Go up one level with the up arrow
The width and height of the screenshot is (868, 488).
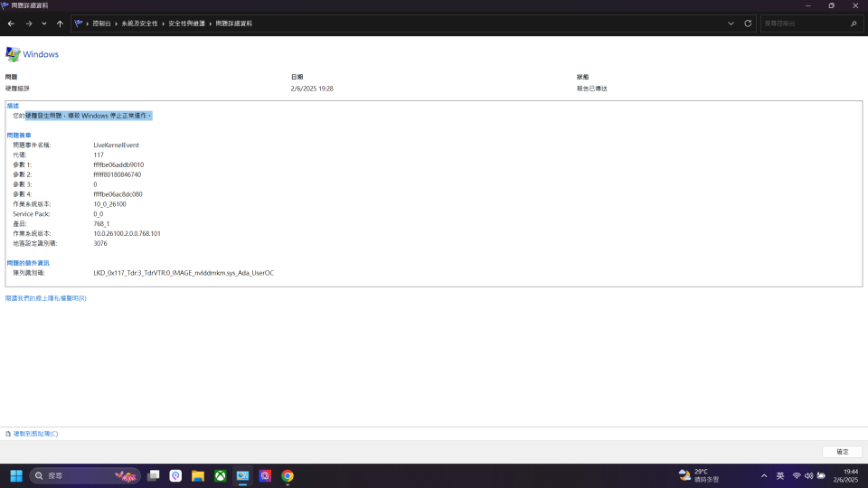click(x=60, y=23)
